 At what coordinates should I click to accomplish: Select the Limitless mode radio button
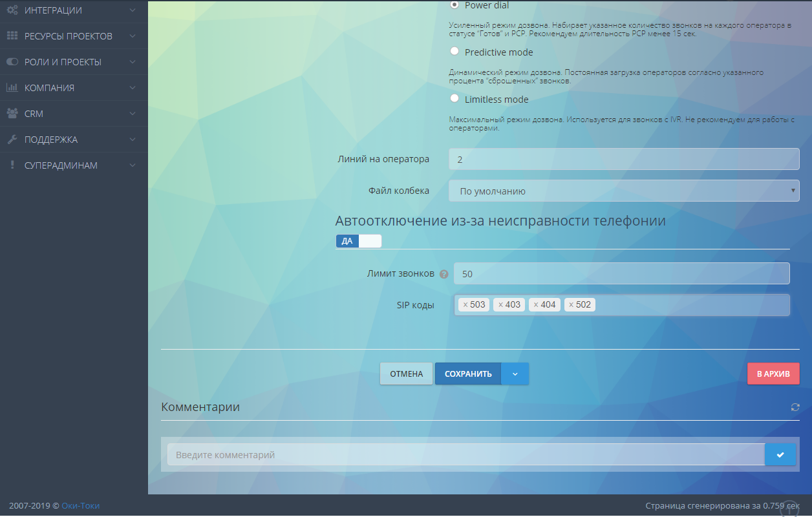pos(454,98)
